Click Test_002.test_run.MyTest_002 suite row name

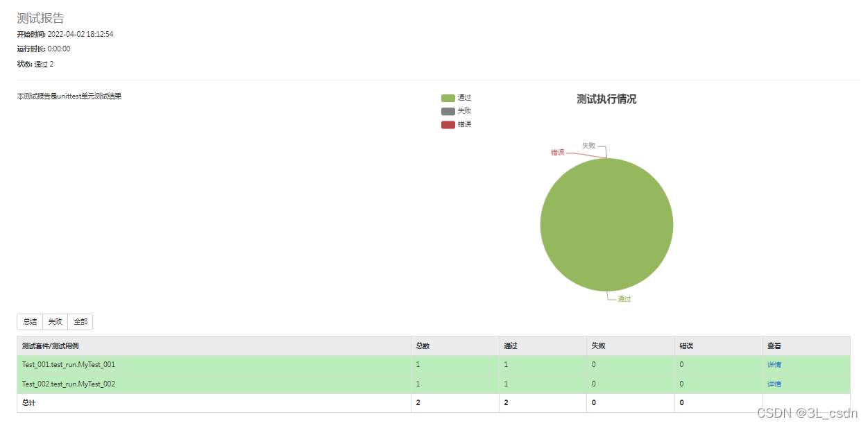pos(69,384)
